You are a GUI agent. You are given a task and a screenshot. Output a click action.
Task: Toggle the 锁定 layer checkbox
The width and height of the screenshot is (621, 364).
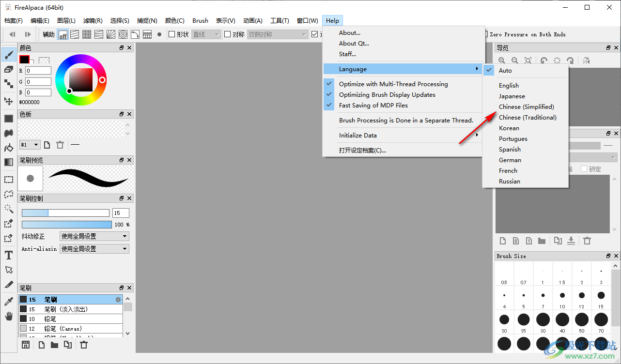[x=584, y=169]
